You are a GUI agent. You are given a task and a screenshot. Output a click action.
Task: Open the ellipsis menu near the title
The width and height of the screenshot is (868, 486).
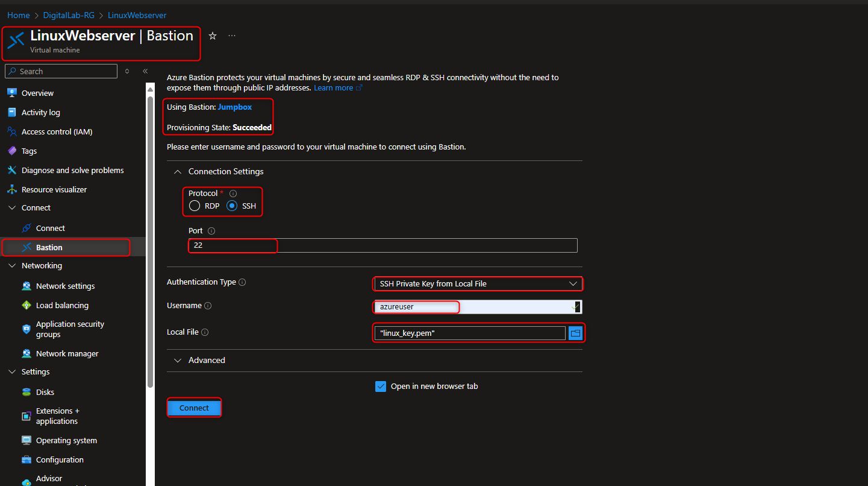pos(232,36)
